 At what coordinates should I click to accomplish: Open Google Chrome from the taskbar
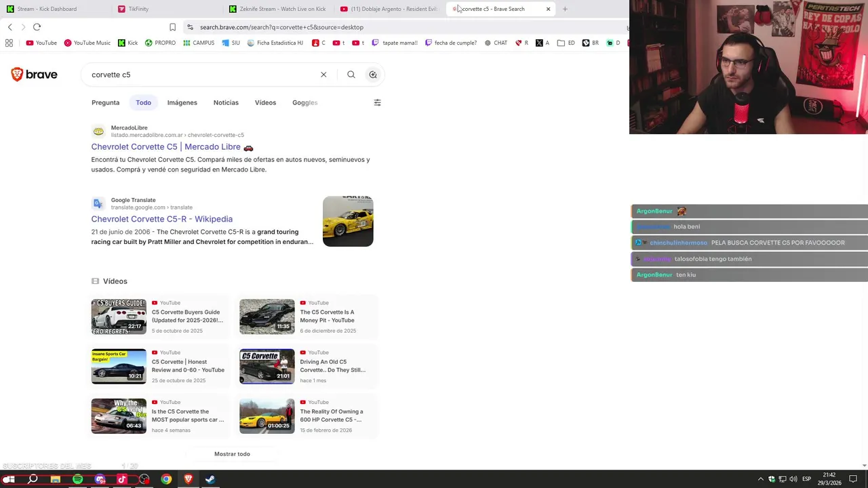pyautogui.click(x=166, y=479)
